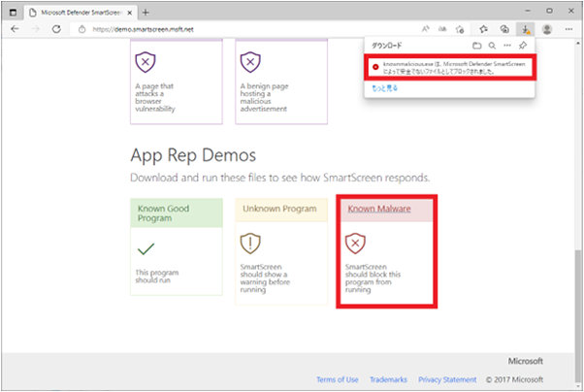Screen dimensions: 584x392
Task: Download the Unknown Program demo
Action: click(281, 251)
